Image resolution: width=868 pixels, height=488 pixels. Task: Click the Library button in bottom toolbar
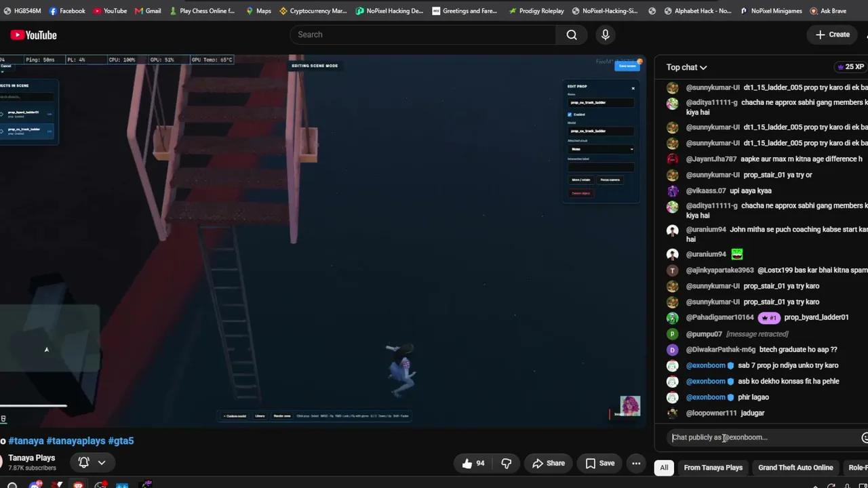coord(260,416)
